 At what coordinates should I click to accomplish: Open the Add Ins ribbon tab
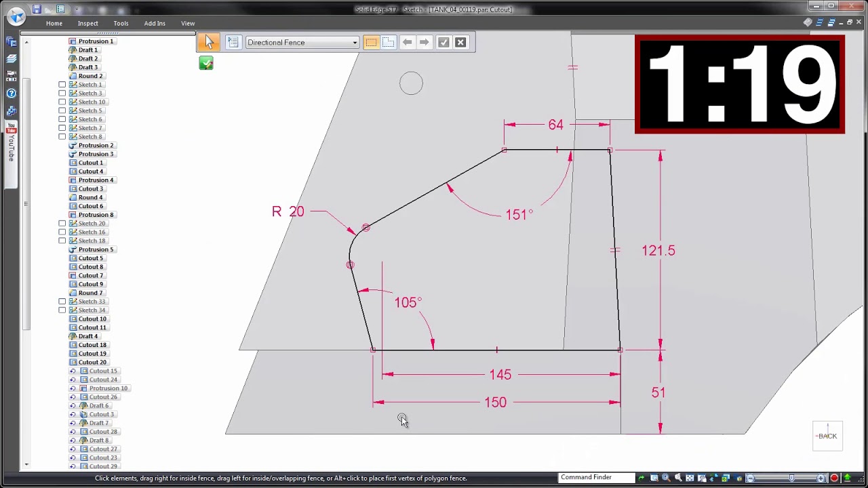(155, 23)
